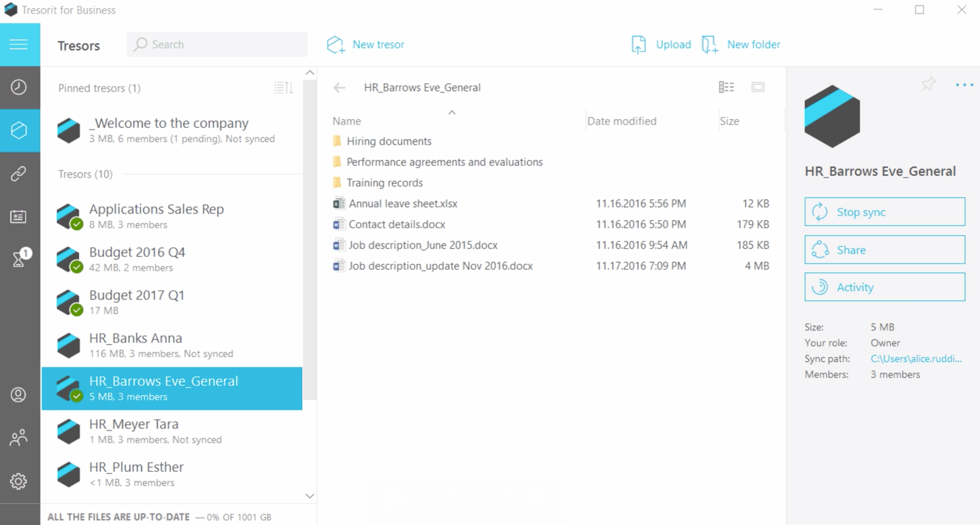980x525 pixels.
Task: Select the HR_Meyer Tara tresor
Action: (172, 431)
